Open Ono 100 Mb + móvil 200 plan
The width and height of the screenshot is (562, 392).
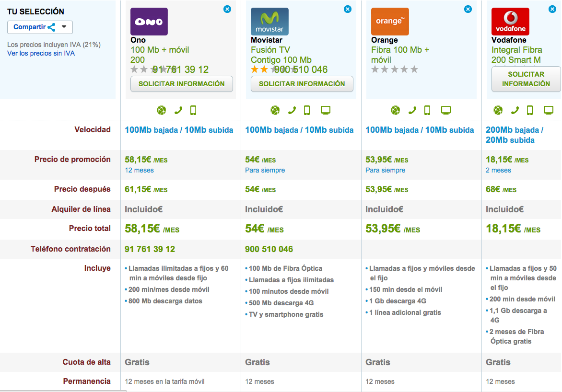pyautogui.click(x=160, y=55)
